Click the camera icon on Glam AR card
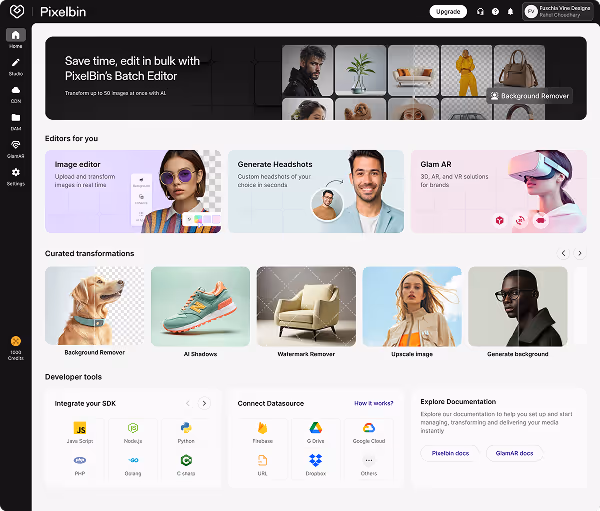This screenshot has height=511, width=600. [x=541, y=220]
